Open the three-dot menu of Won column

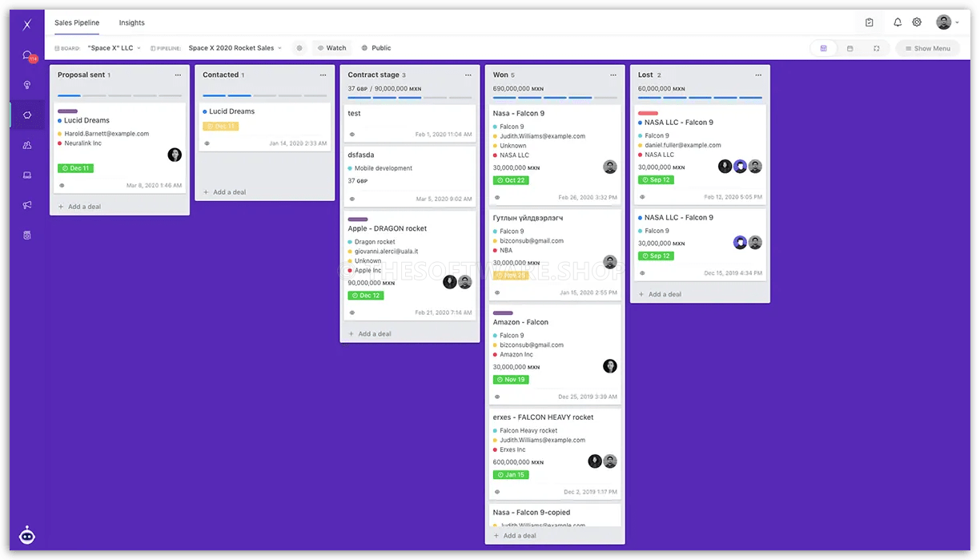tap(613, 75)
